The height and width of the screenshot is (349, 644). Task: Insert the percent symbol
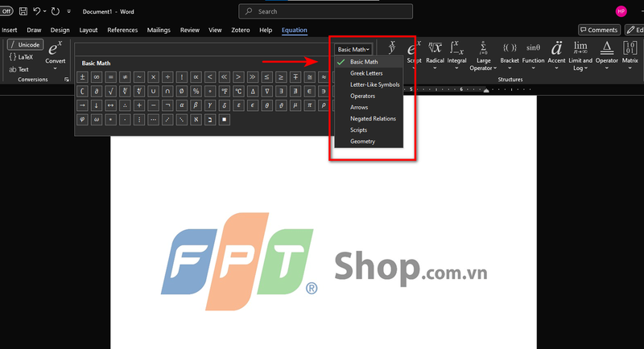196,91
